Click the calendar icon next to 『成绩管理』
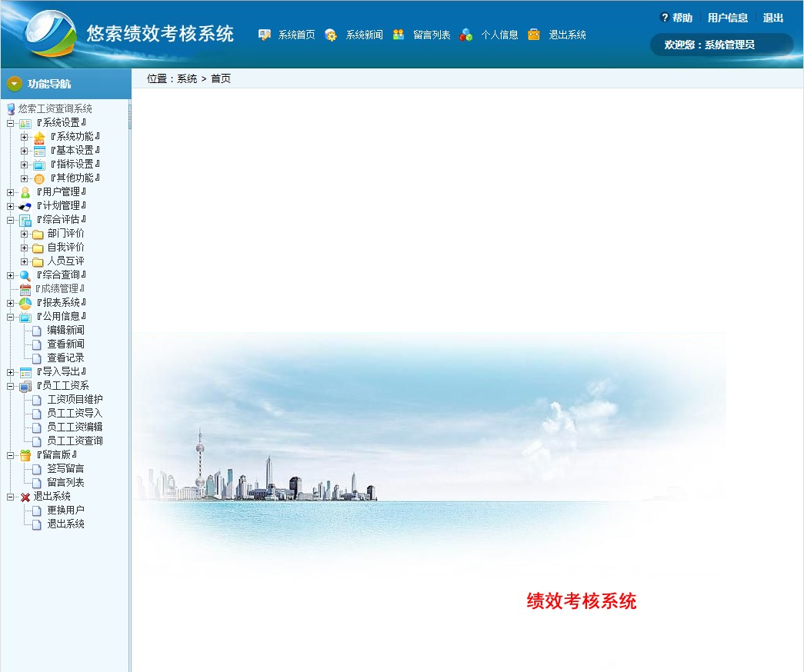This screenshot has width=804, height=672. tap(25, 289)
